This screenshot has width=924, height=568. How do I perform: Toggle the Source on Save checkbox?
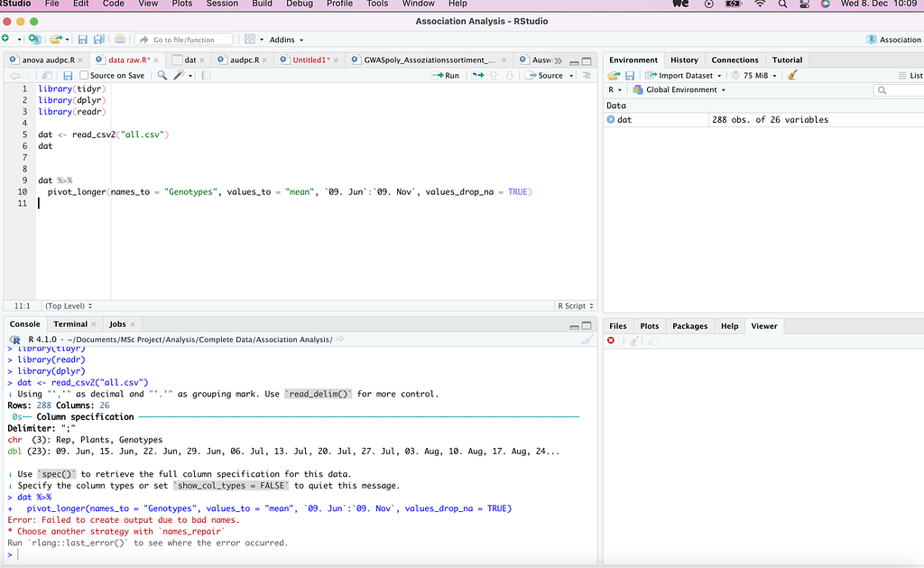[84, 76]
